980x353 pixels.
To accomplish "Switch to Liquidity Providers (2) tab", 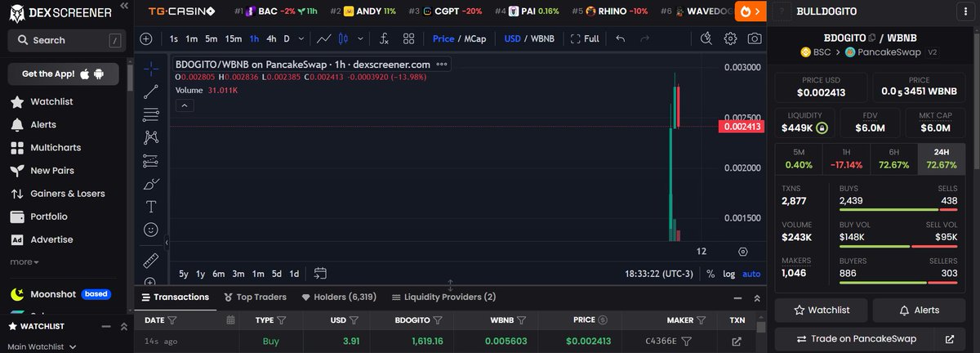I will tap(443, 297).
